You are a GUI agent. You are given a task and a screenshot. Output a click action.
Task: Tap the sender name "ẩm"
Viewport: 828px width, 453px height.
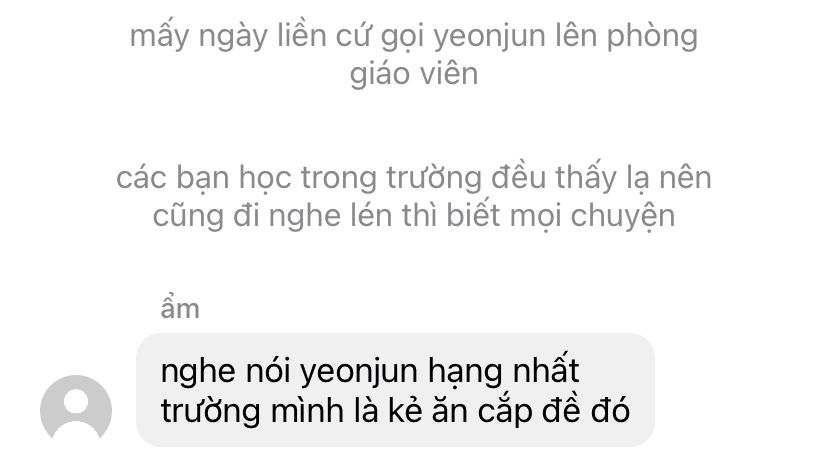point(180,308)
